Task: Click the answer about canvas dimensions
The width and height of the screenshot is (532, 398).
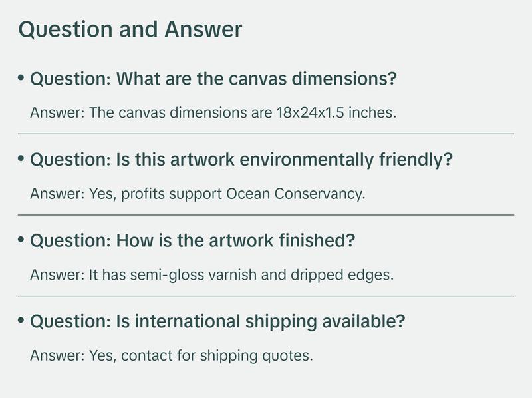Action: pyautogui.click(x=213, y=113)
